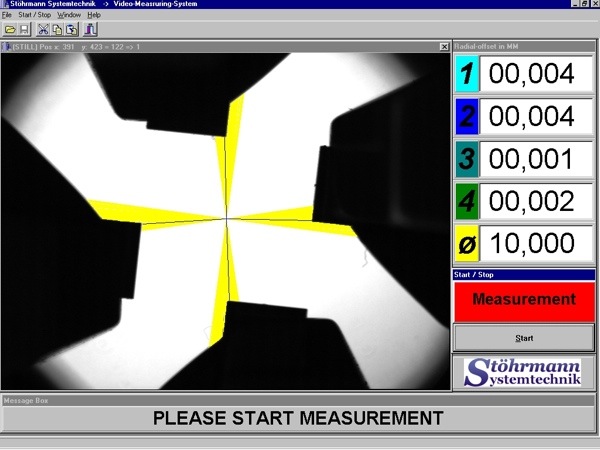The height and width of the screenshot is (450, 600).
Task: Click the Störmann Systemtechnik logo
Action: (524, 374)
